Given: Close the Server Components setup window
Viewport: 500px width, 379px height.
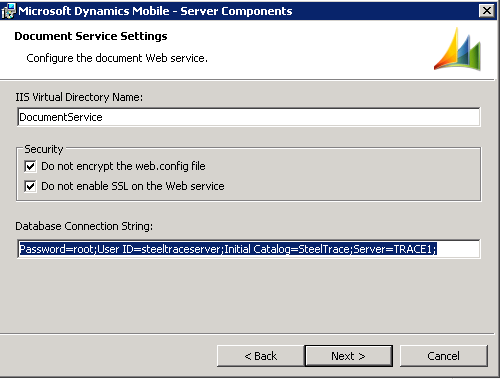Looking at the screenshot, I should click(x=487, y=11).
